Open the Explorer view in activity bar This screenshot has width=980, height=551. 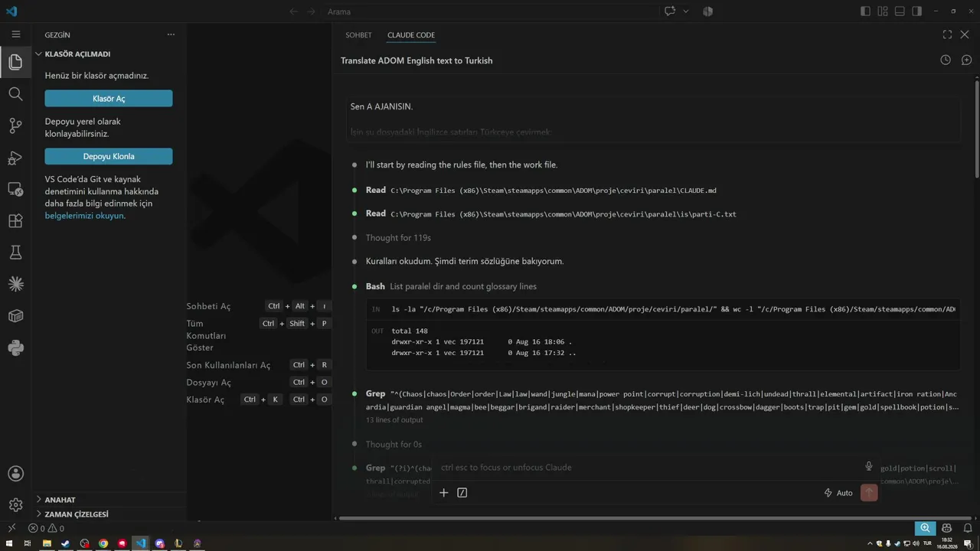15,62
